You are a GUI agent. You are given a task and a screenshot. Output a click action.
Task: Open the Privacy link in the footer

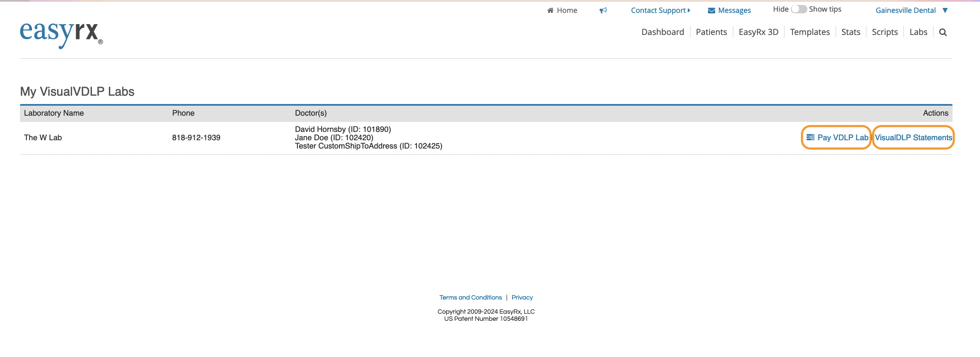[x=522, y=297]
